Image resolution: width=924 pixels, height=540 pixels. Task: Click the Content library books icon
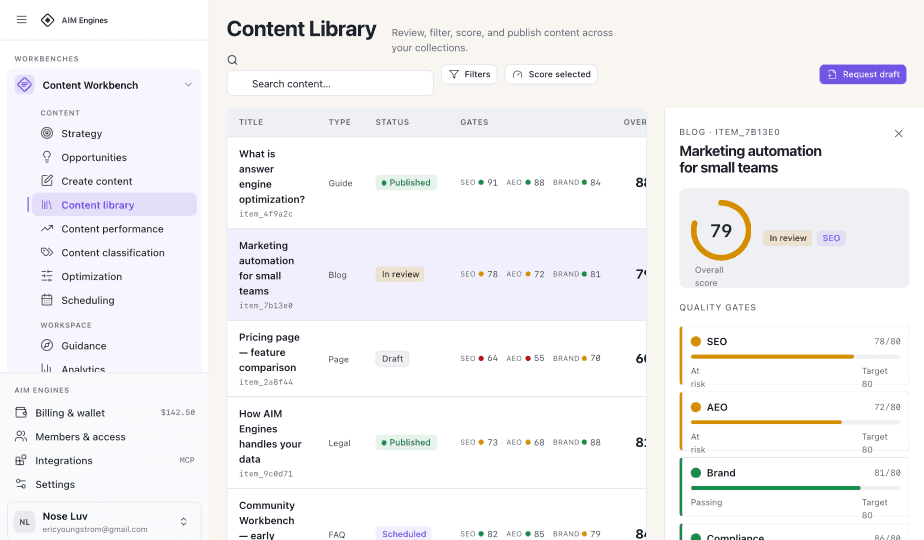click(x=47, y=205)
